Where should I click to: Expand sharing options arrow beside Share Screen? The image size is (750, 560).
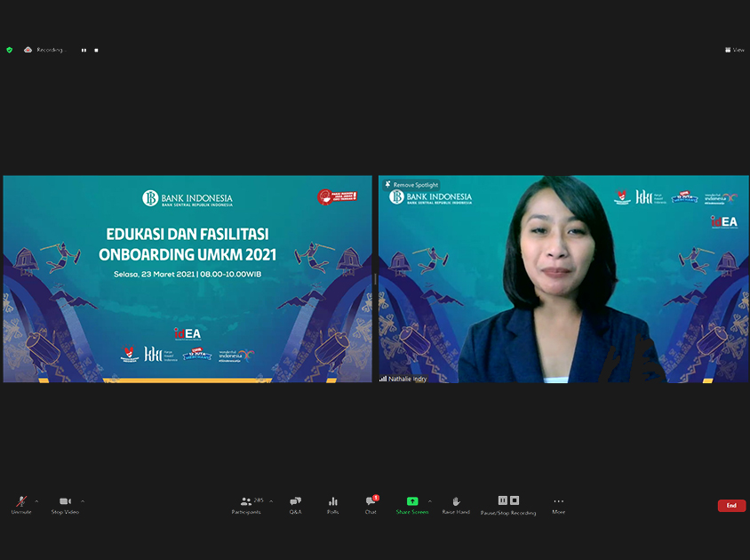pos(429,501)
